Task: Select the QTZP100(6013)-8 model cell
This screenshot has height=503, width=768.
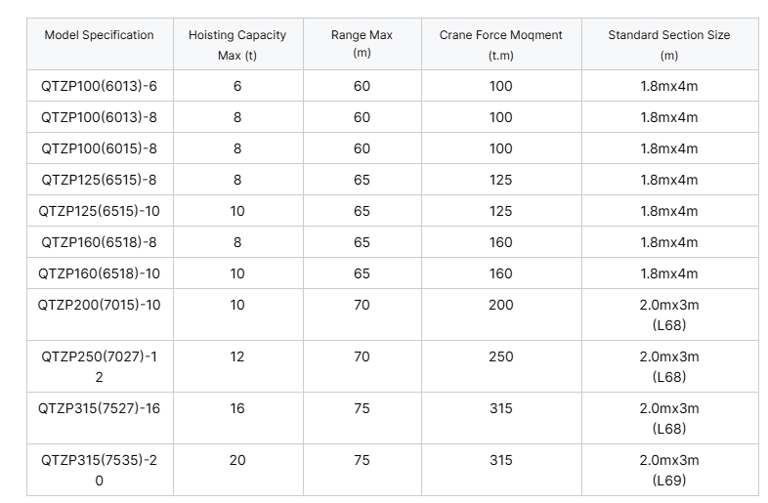Action: pyautogui.click(x=99, y=117)
